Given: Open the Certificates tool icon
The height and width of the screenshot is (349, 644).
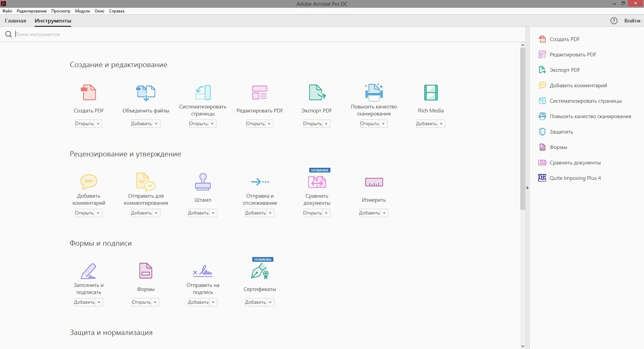Looking at the screenshot, I should pyautogui.click(x=260, y=271).
